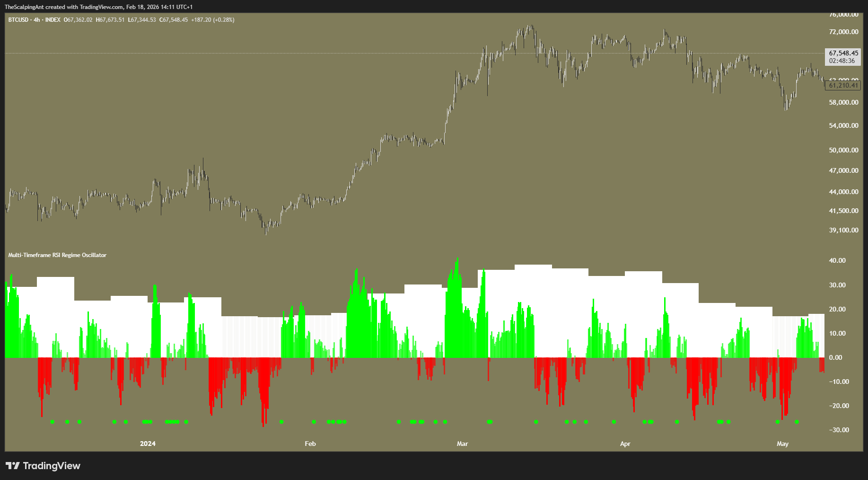
Task: Click the TheScalpingAnt attribution header text
Action: (98, 7)
